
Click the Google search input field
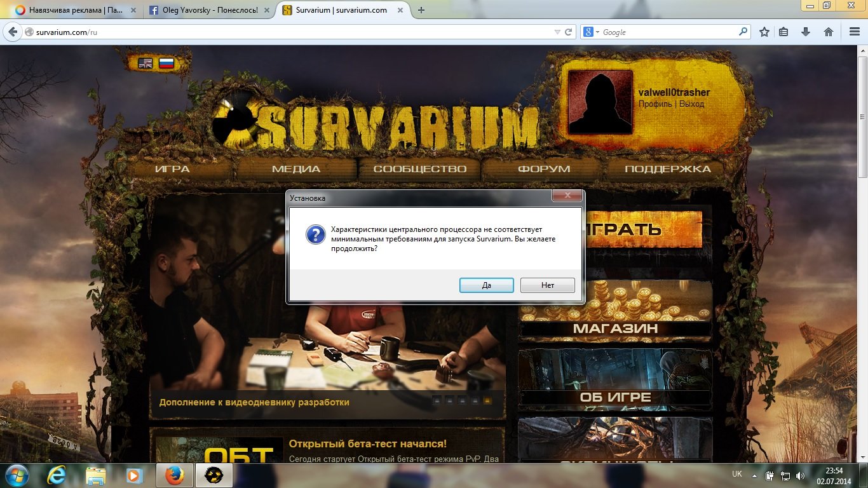click(x=668, y=32)
